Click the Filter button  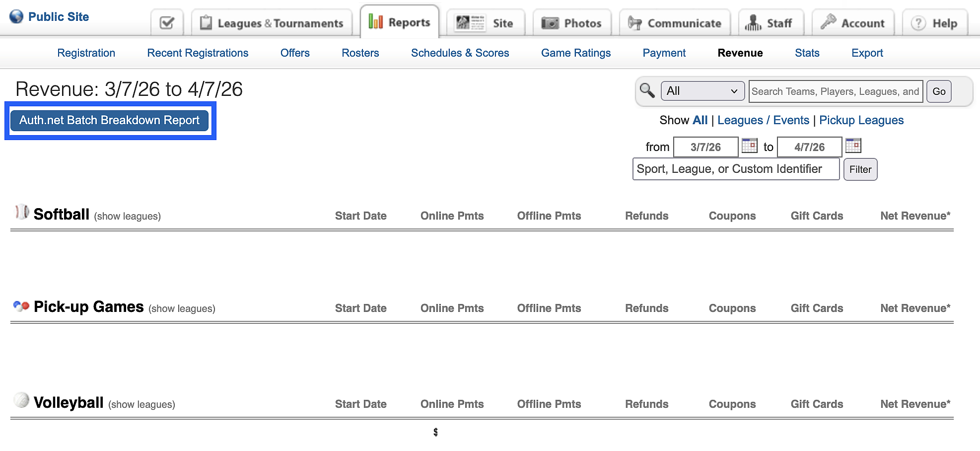click(x=860, y=169)
